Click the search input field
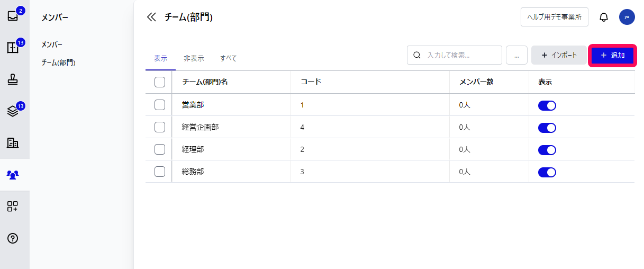Screen dimensions: 644x269 460,55
